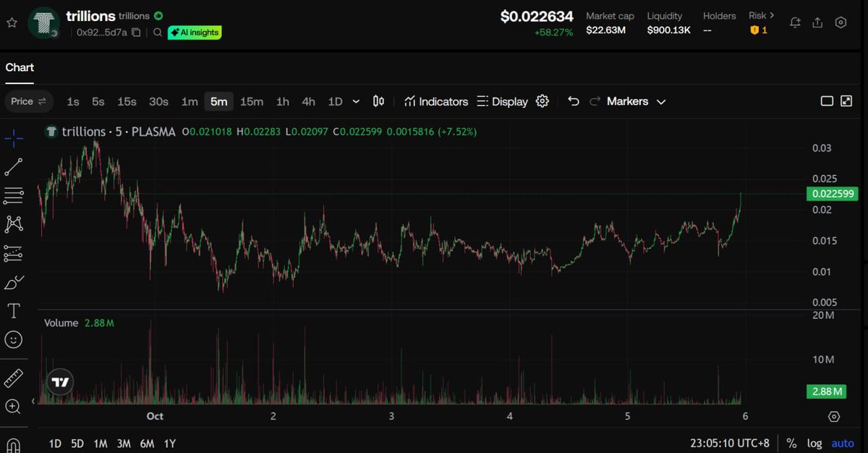
Task: Set date range to 6M
Action: pos(147,444)
